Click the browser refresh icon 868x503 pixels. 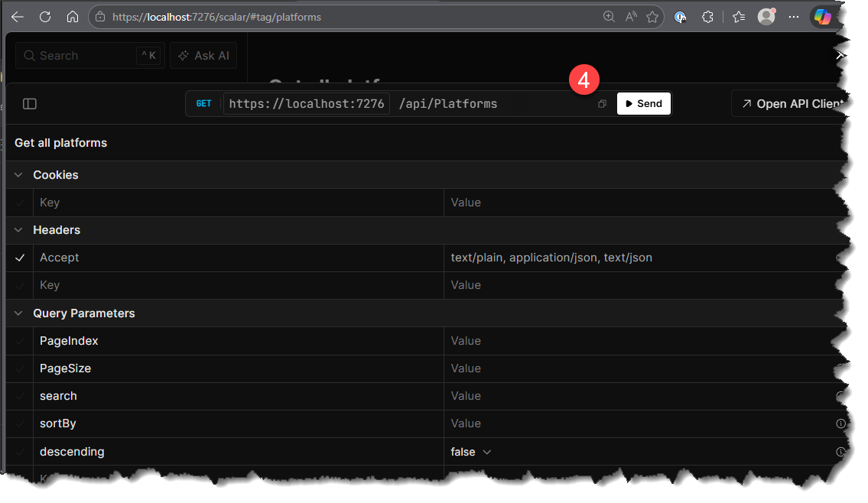[45, 17]
